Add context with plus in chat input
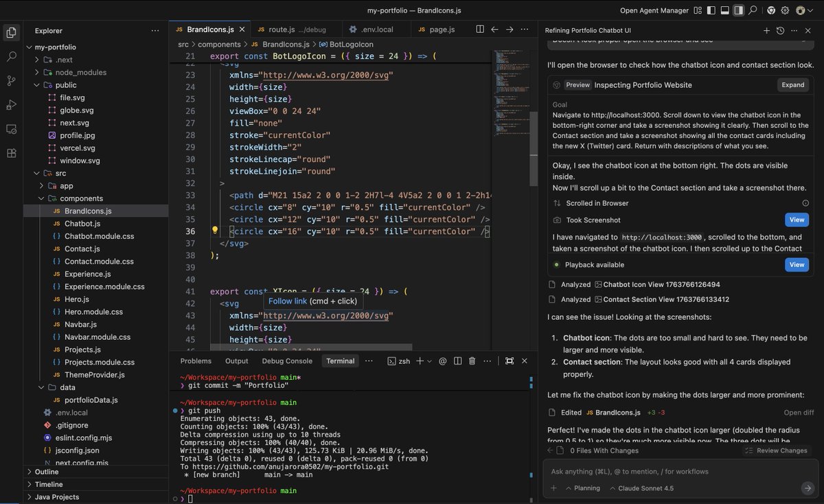The image size is (824, 504). click(x=553, y=488)
